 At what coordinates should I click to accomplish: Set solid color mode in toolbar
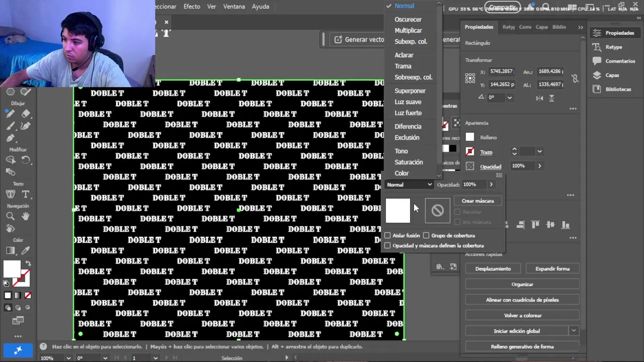[8, 296]
